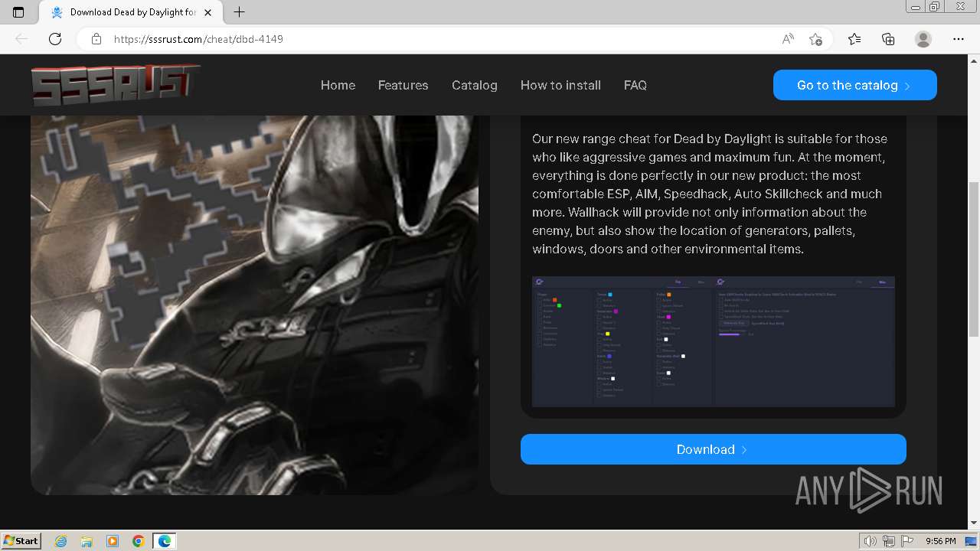Enlarge the cheat menu screenshot thumbnail
The image size is (980, 551).
(714, 341)
